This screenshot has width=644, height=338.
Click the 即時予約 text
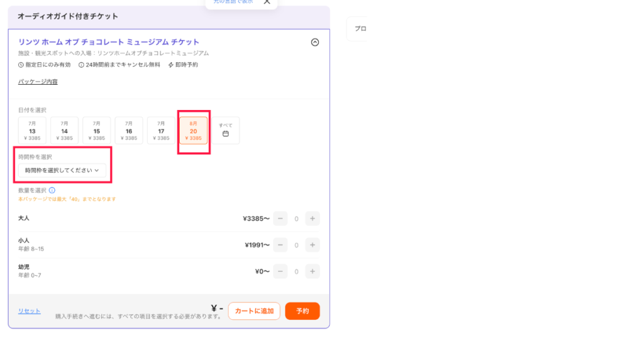point(186,65)
